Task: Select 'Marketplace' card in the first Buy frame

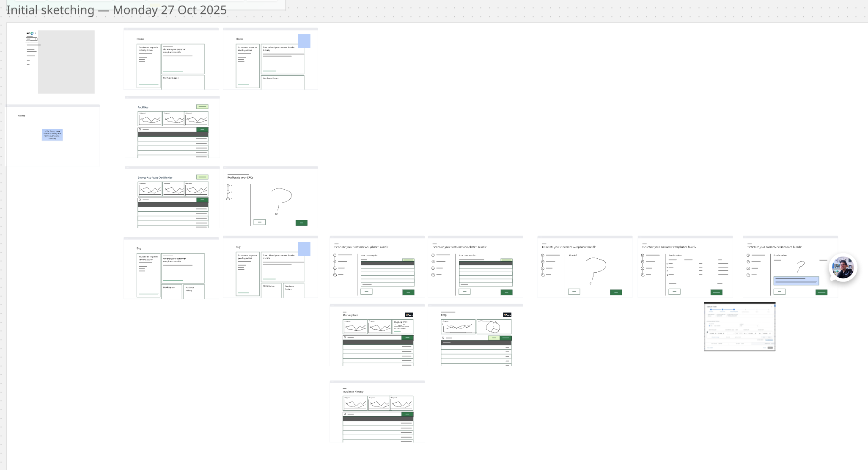Action: [x=172, y=291]
